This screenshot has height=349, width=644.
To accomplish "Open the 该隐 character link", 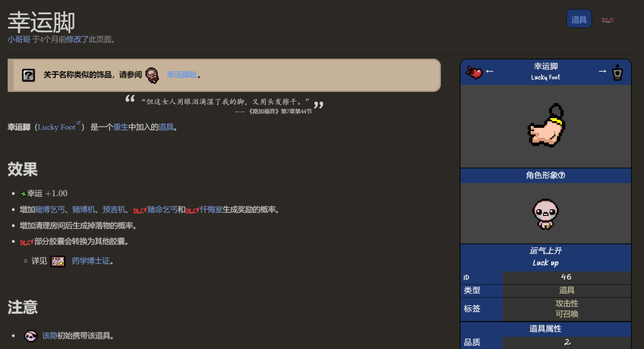I will (49, 335).
